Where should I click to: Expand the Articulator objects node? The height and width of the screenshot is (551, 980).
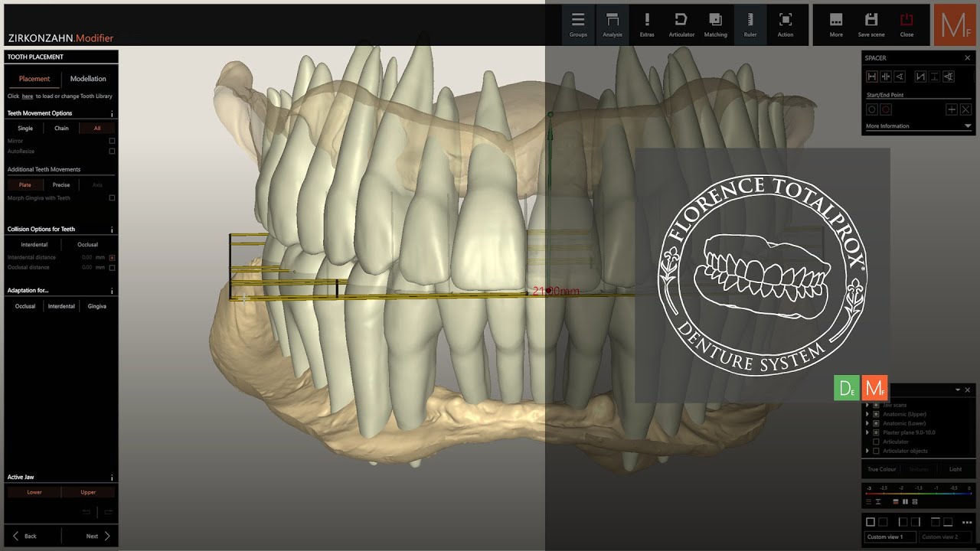coord(867,451)
